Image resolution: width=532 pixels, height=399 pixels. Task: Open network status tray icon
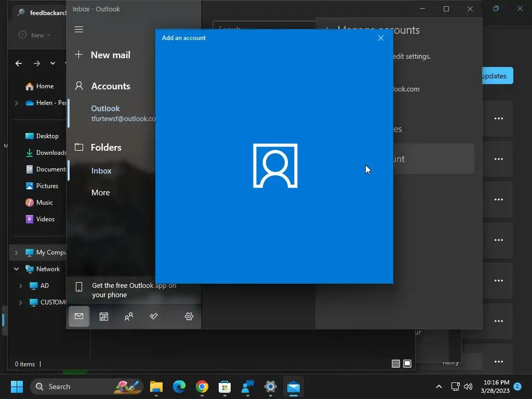click(x=455, y=387)
